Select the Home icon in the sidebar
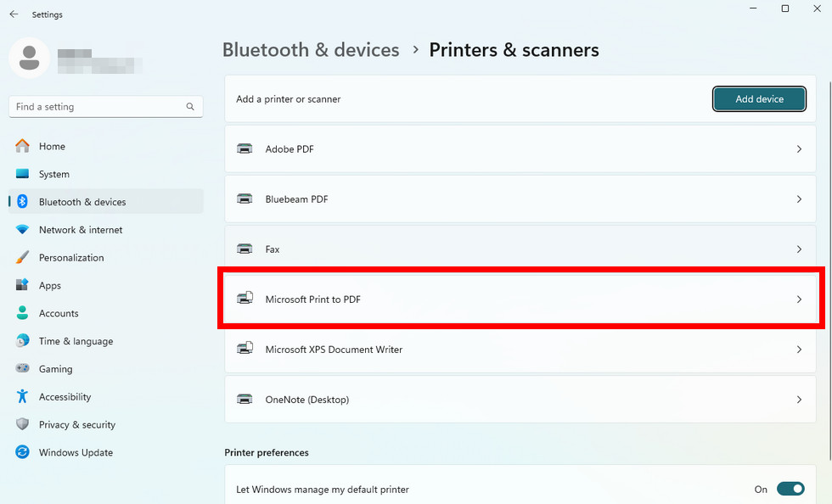 point(20,146)
